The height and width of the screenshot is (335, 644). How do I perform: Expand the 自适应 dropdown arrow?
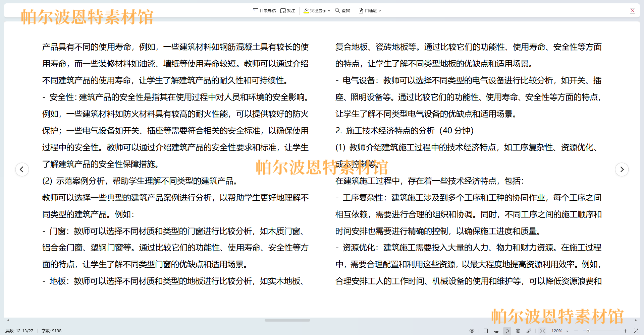[x=380, y=11]
